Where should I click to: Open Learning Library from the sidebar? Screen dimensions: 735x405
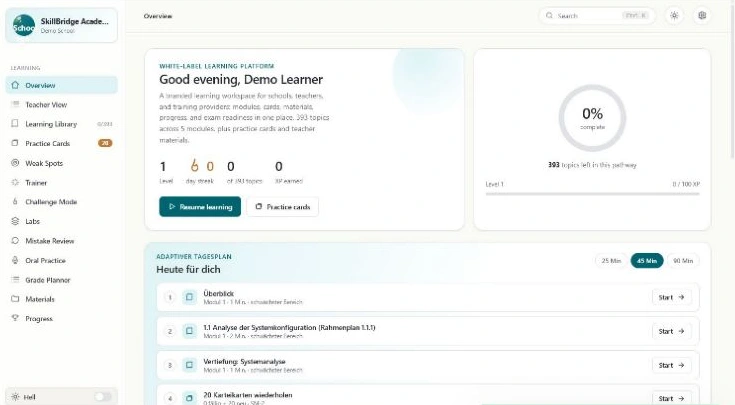[x=61, y=124]
